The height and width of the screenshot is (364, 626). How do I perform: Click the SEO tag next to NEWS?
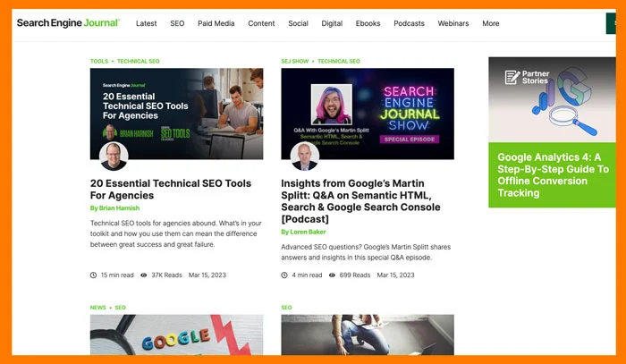point(120,308)
